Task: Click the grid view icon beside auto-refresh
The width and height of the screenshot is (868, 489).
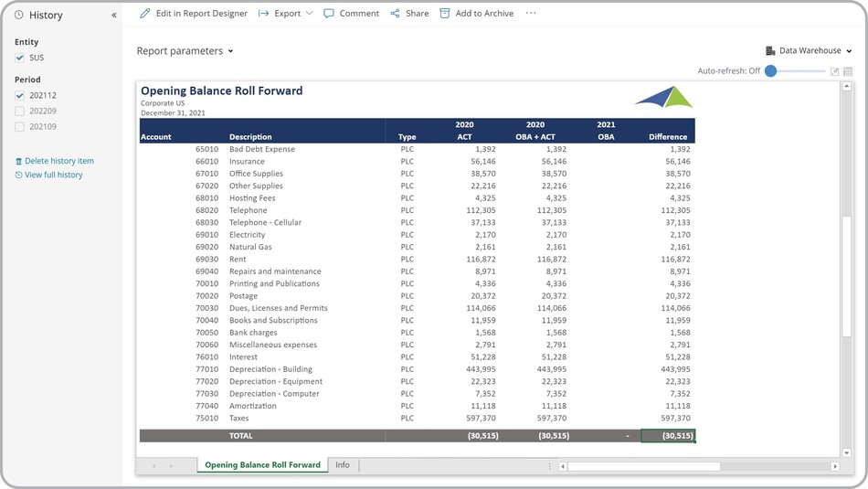Action: pyautogui.click(x=848, y=71)
